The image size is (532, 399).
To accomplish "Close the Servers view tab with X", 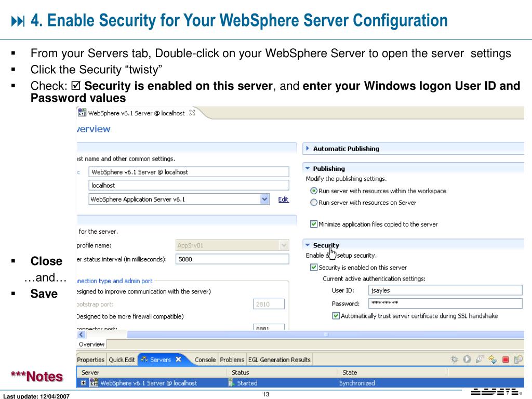I will 179,360.
